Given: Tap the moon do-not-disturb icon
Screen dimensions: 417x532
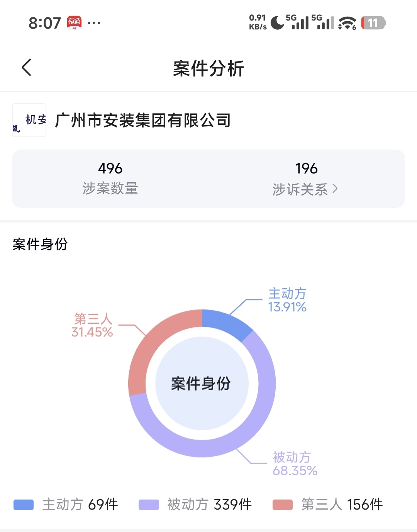Looking at the screenshot, I should click(277, 23).
